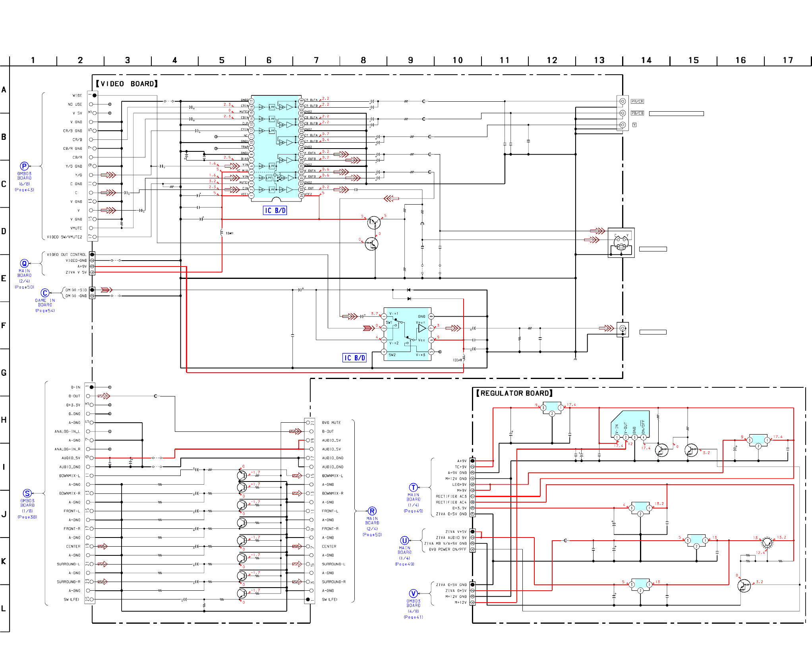Click the S-video jack symbol
812x669 pixels.
(x=621, y=242)
